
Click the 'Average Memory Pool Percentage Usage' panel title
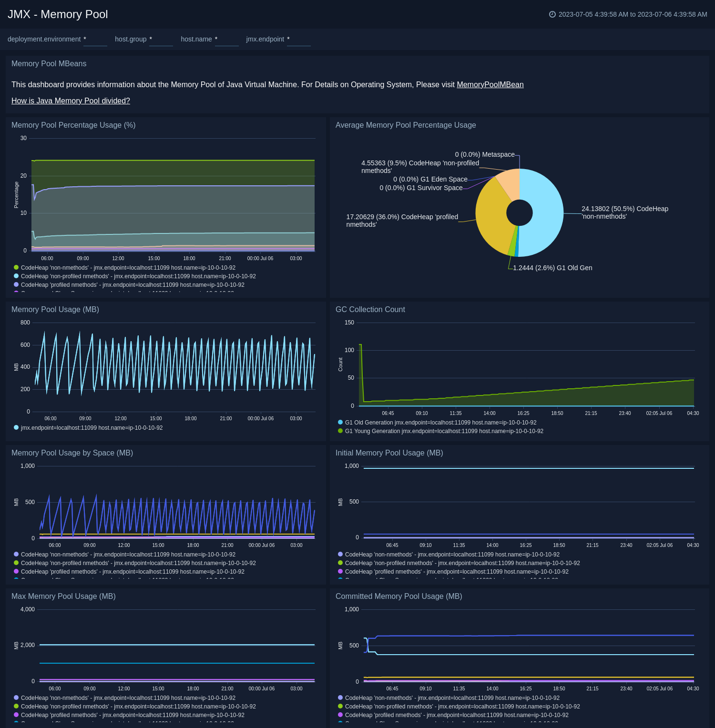point(406,125)
